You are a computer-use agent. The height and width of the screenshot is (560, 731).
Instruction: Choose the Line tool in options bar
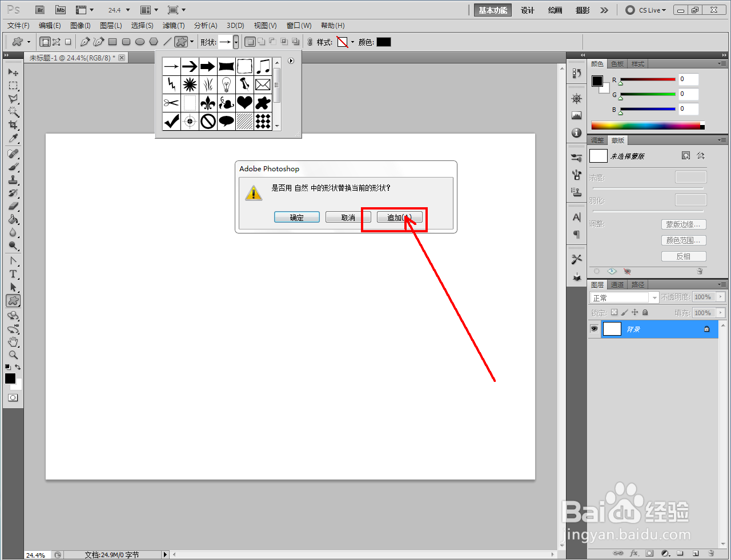click(x=167, y=42)
